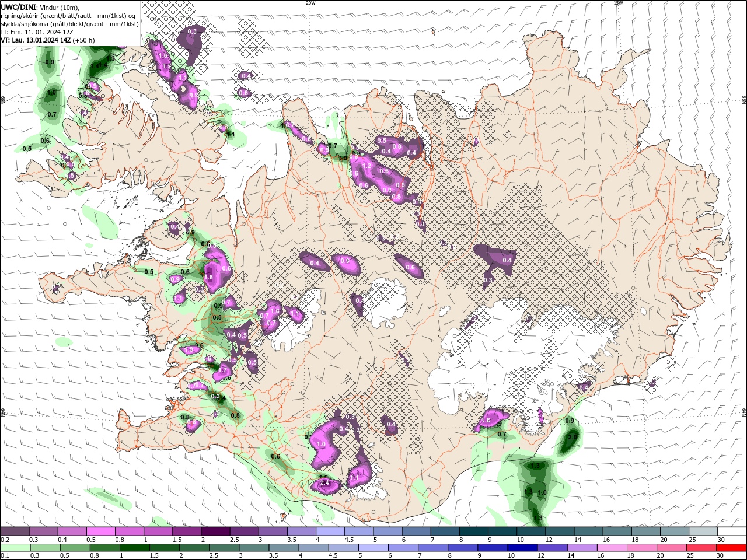Image resolution: width=747 pixels, height=560 pixels.
Task: Select top legend row swatch labeled 7
Action: pos(445,531)
